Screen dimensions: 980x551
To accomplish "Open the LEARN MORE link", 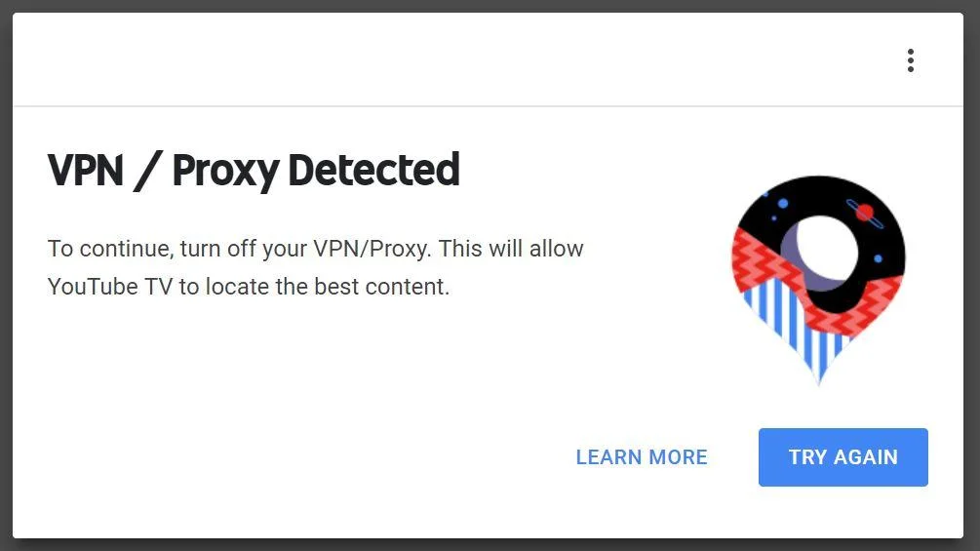I will (642, 457).
